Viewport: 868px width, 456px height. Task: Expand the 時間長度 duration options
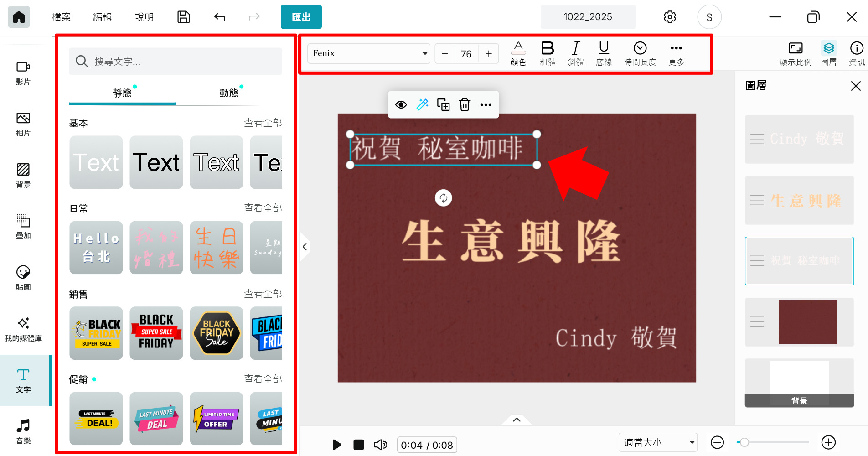(640, 52)
